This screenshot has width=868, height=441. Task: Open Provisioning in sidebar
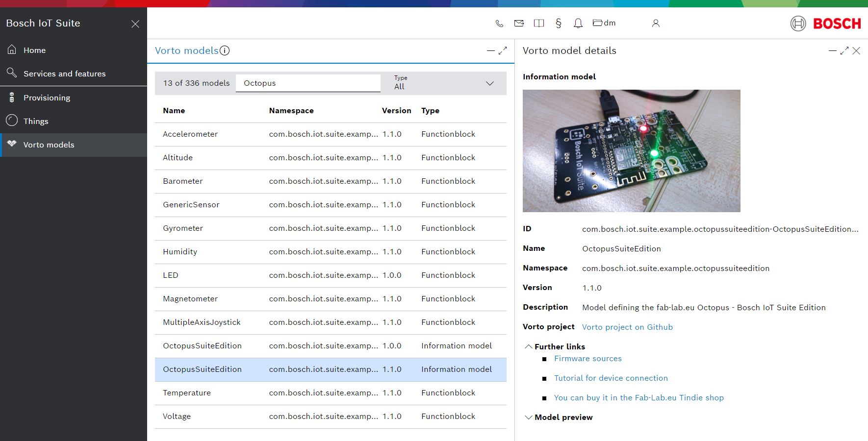tap(74, 98)
